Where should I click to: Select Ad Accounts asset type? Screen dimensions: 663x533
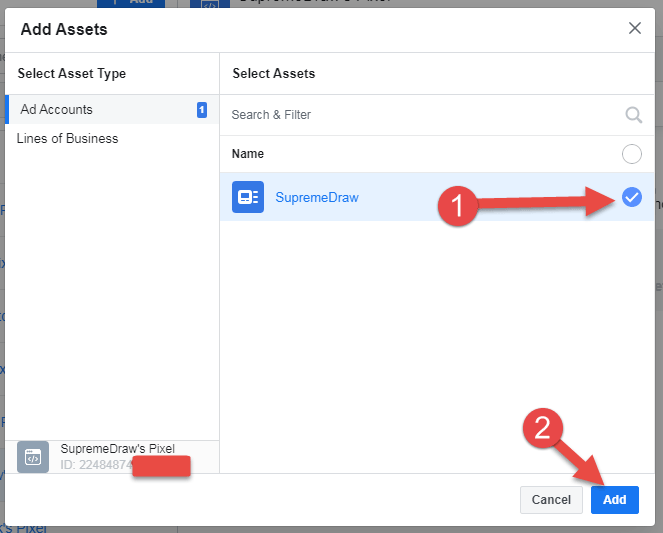[112, 109]
